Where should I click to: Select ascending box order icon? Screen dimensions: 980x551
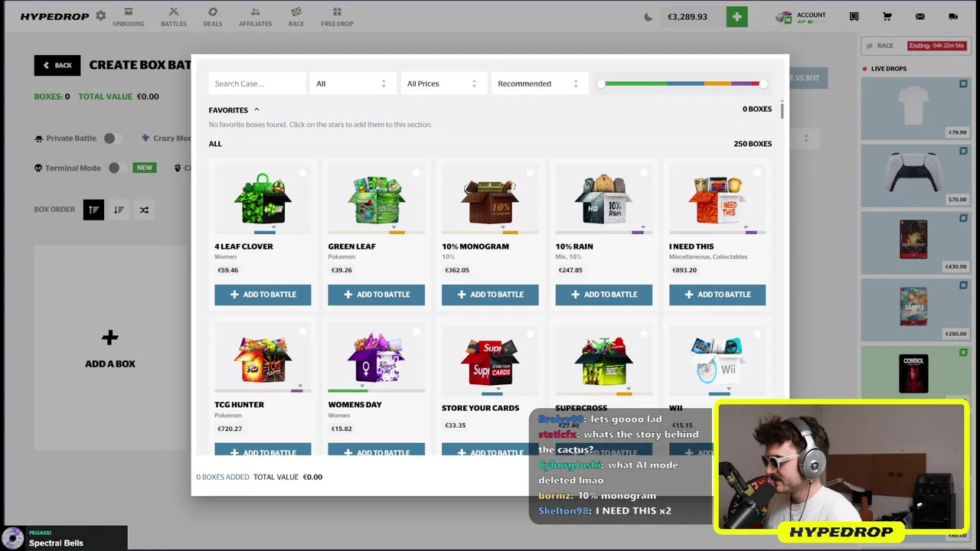coord(93,210)
